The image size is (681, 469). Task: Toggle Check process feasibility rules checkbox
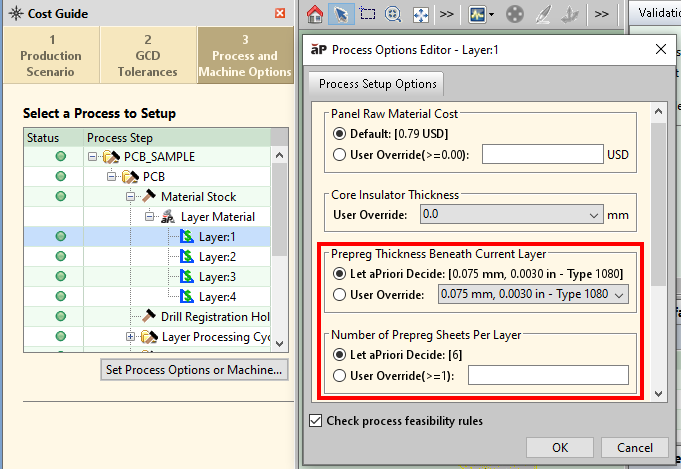[317, 421]
